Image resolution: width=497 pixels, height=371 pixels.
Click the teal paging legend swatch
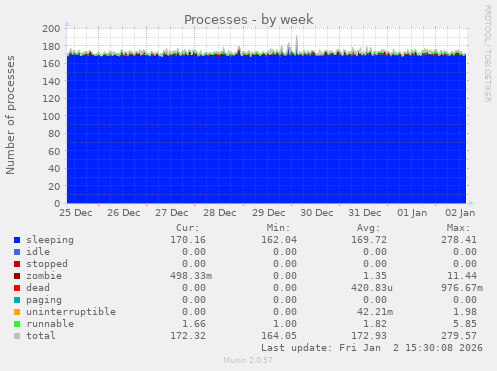click(17, 300)
